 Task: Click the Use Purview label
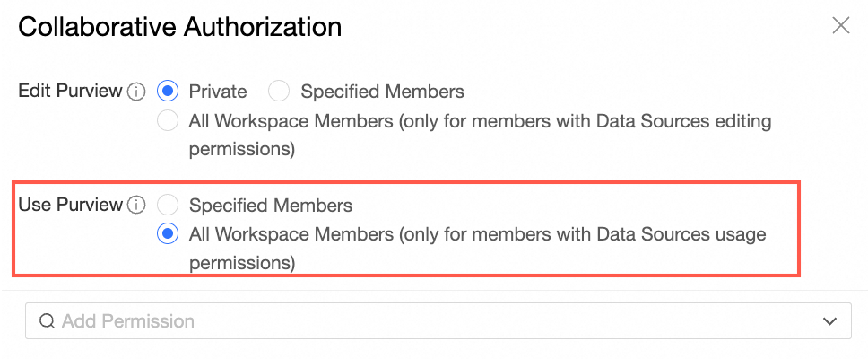[70, 206]
